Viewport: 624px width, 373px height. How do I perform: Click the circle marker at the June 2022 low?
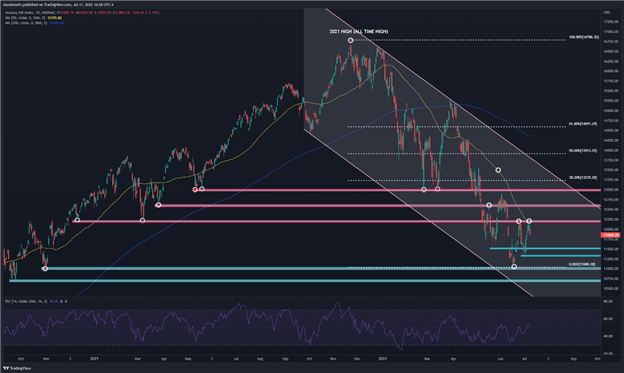point(514,267)
